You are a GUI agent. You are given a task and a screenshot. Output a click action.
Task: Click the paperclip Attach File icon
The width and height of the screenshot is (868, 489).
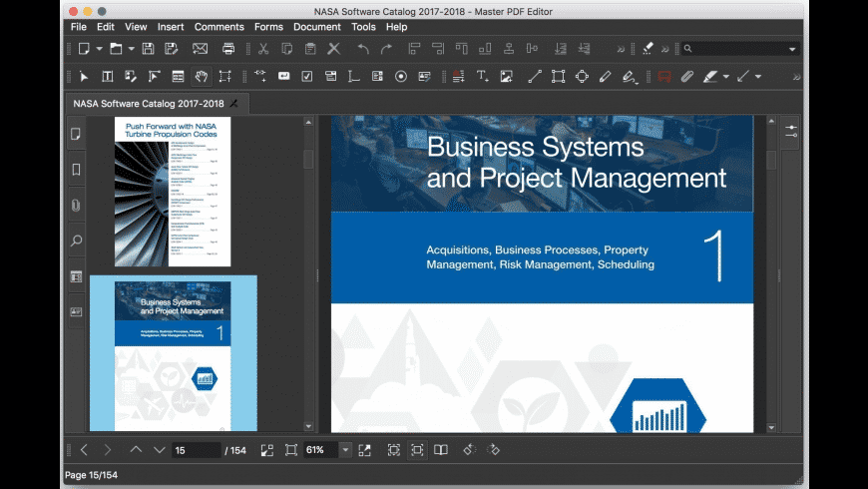(x=687, y=77)
